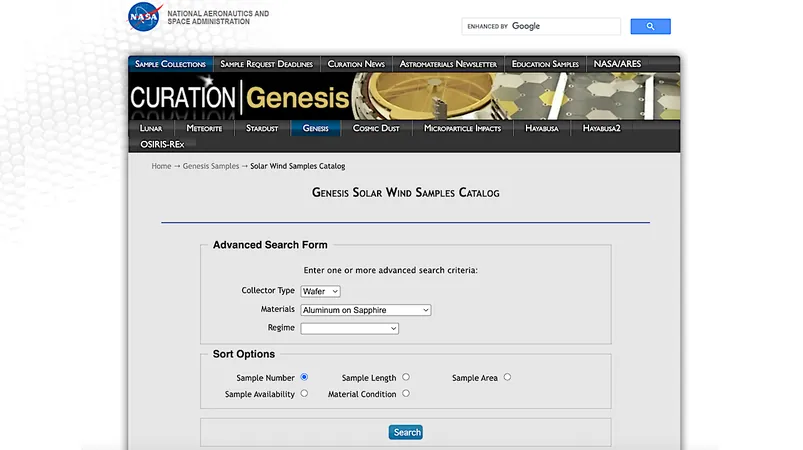Click National Aeronautics and Space Administration text
803x450 pixels.
tap(218, 17)
